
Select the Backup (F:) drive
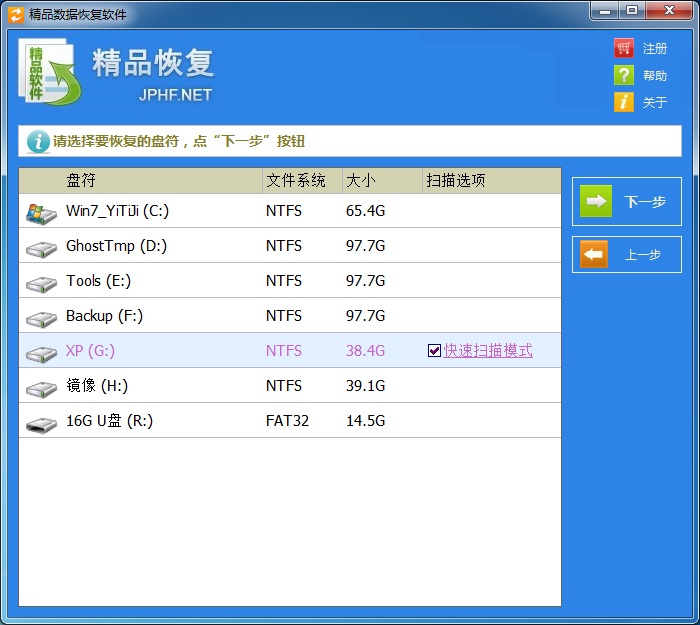(x=290, y=315)
